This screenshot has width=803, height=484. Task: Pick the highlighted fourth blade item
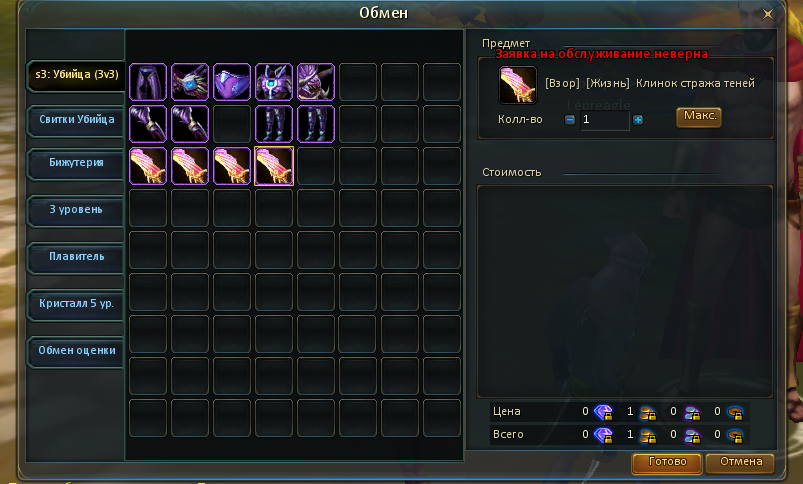coord(274,166)
